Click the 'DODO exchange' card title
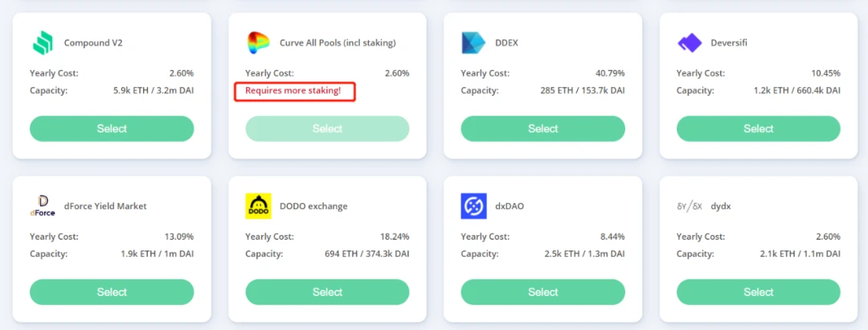The image size is (868, 330). point(313,206)
